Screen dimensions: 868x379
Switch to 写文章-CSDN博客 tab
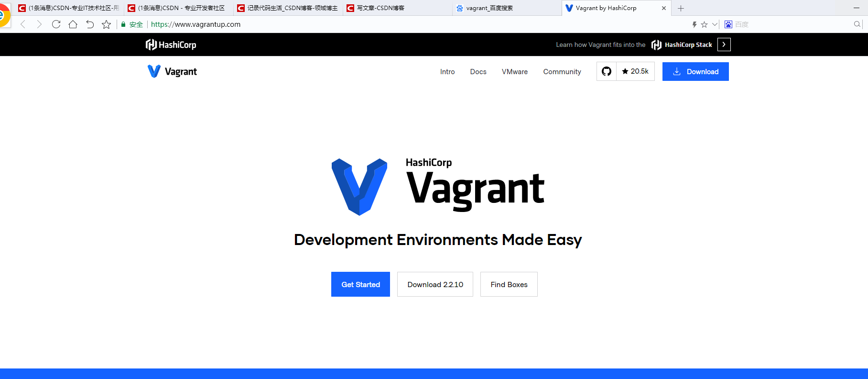(x=397, y=8)
